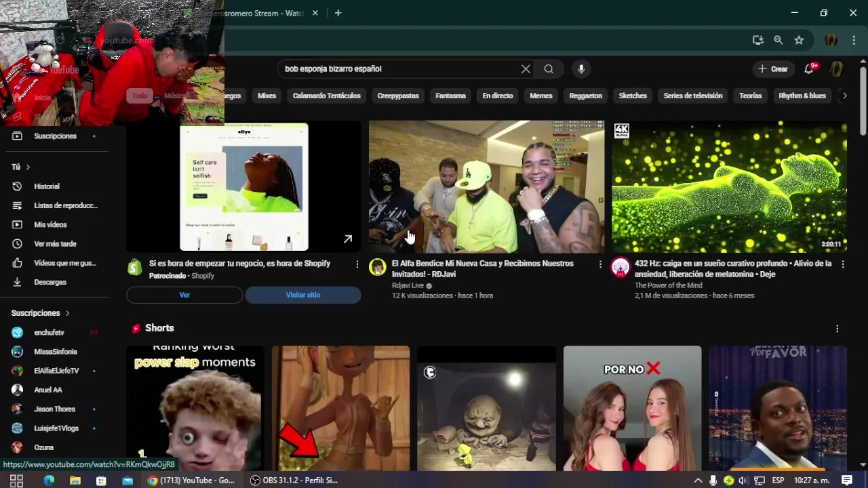
Task: Expand the Suscripciones heading
Action: point(41,313)
